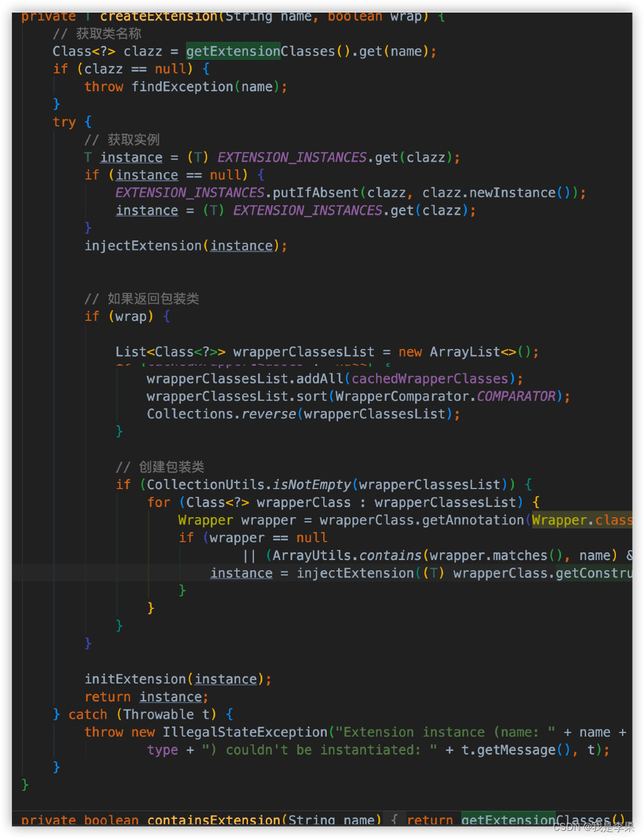Click 'containsExtension' method name
Screen dimensions: 644x838
[x=213, y=820]
